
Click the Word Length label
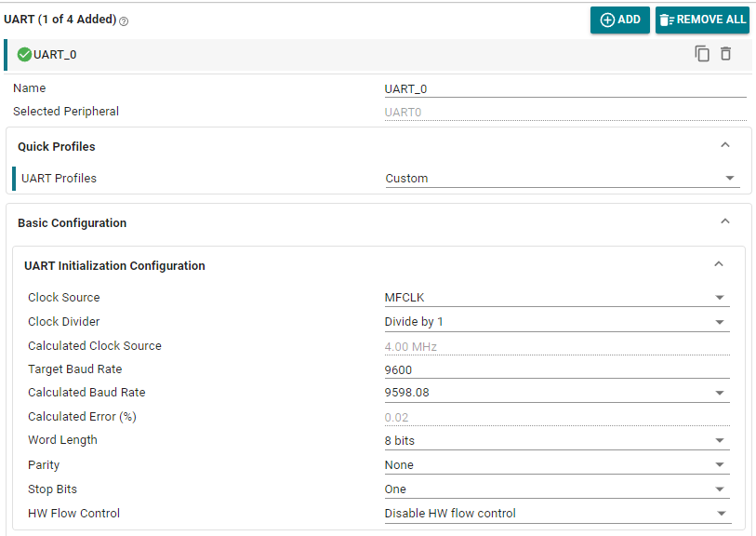click(x=62, y=440)
